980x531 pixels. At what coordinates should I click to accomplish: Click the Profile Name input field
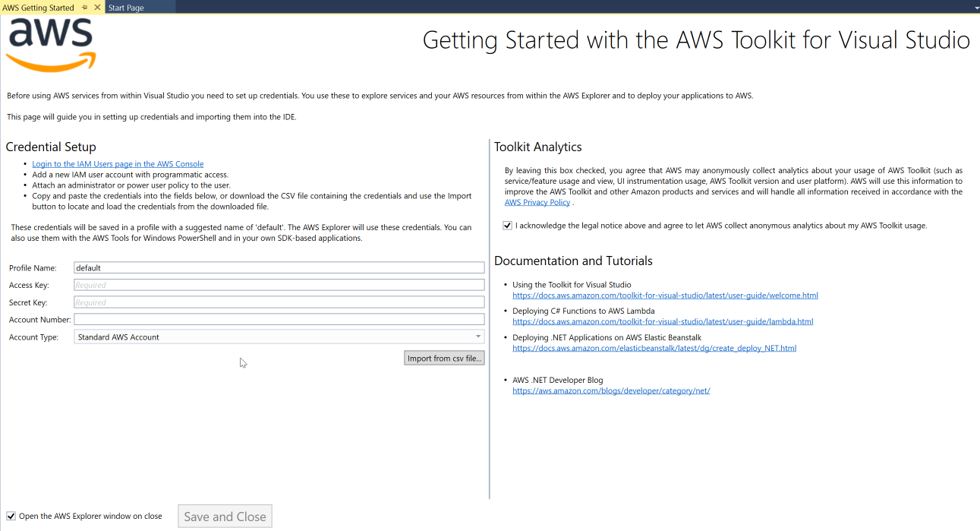[279, 267]
